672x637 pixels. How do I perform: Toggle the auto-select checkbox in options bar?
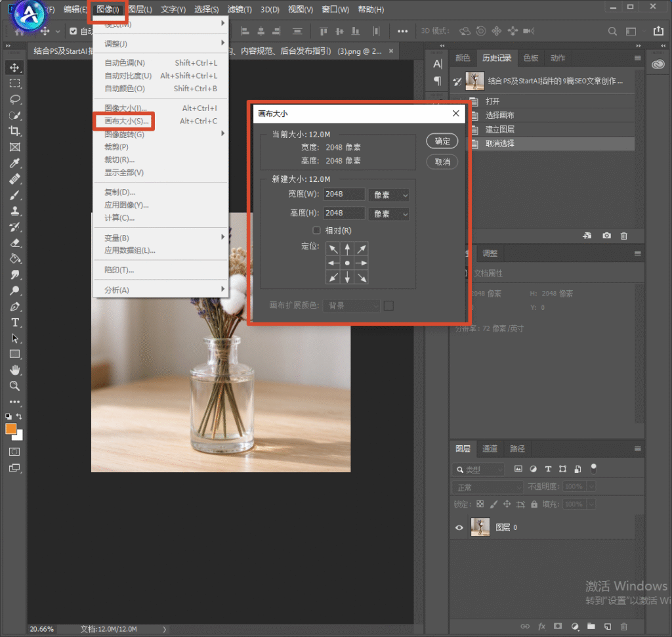73,31
